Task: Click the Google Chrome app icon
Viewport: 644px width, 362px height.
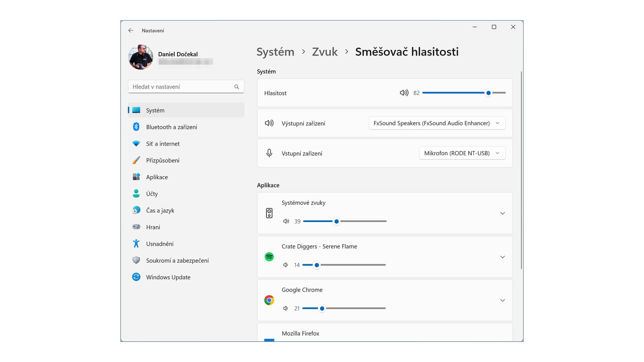Action: [269, 300]
